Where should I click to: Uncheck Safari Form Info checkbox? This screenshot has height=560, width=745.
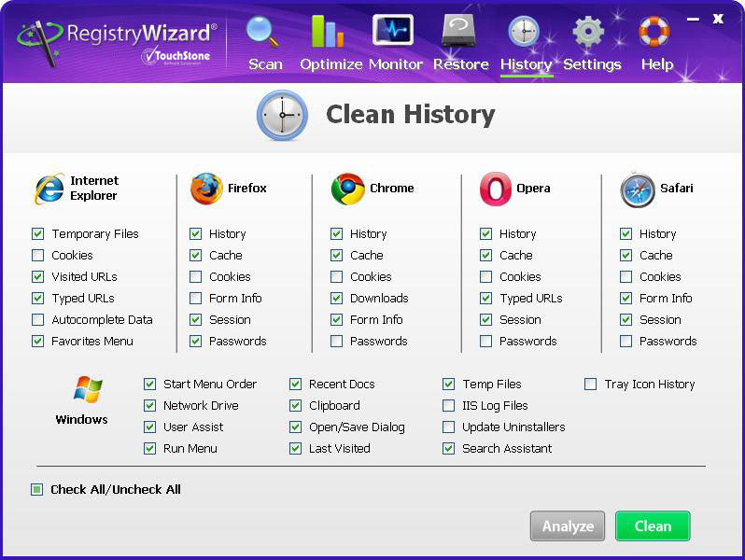(x=626, y=298)
